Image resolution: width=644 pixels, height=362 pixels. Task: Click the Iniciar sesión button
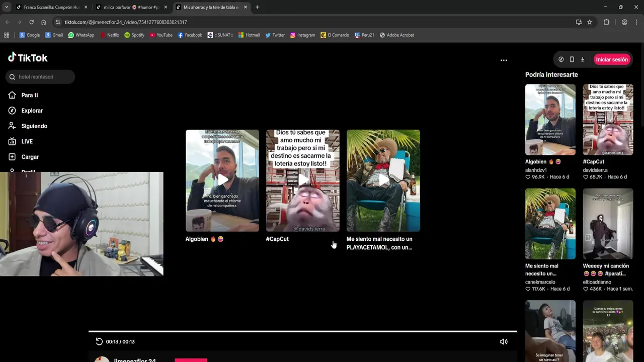(612, 59)
